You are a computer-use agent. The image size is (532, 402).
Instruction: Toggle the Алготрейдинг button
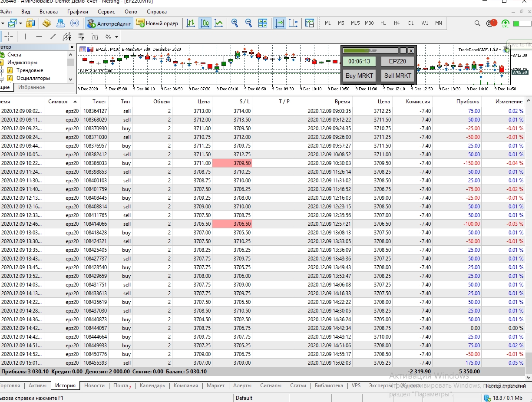(109, 23)
